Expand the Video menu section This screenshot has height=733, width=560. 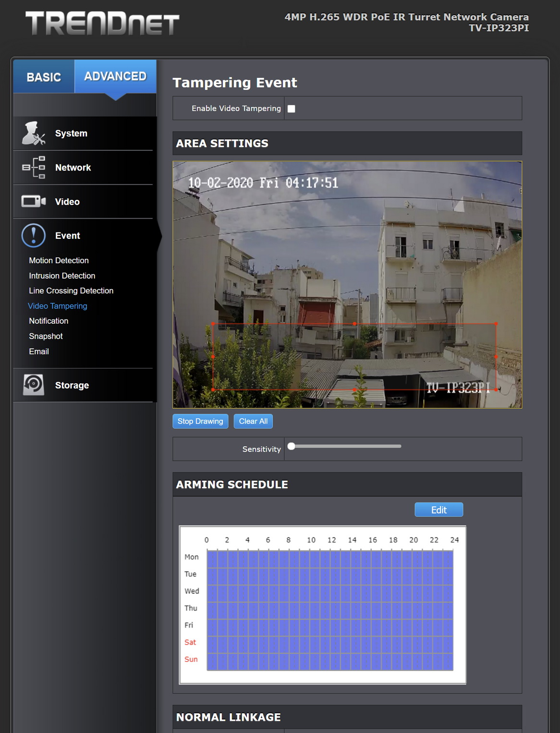83,202
